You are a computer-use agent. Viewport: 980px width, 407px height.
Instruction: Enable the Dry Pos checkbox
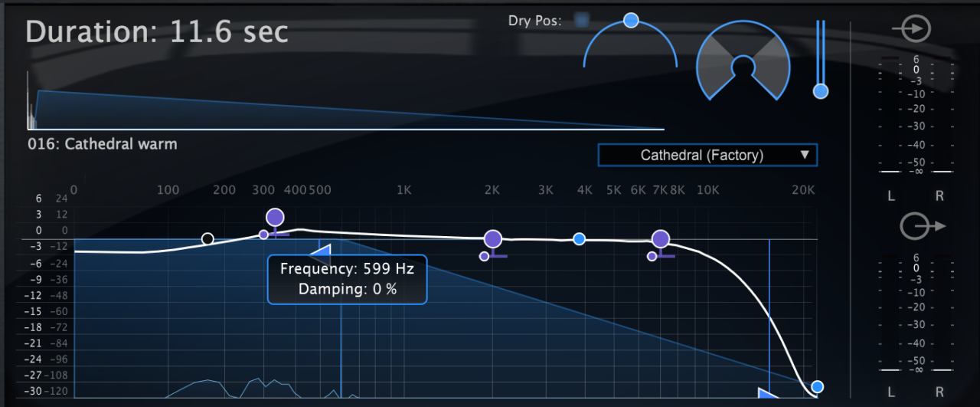point(582,21)
